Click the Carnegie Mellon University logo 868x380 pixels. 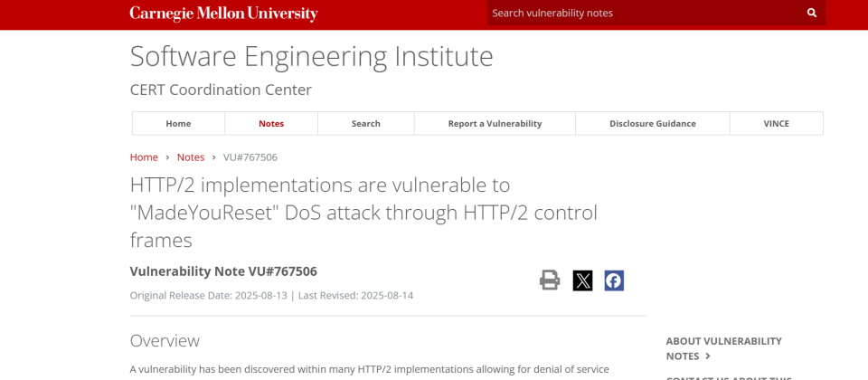coord(223,14)
